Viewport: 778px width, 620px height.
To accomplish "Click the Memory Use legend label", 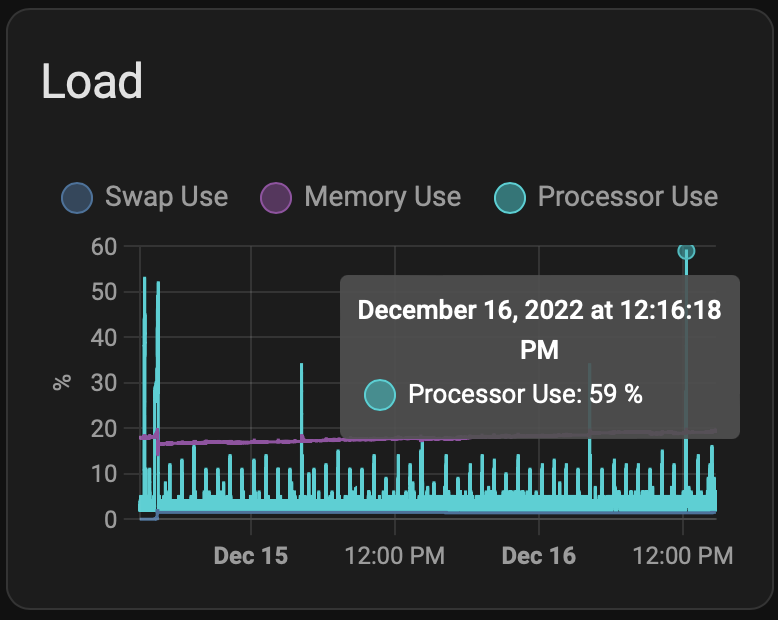I will [382, 197].
